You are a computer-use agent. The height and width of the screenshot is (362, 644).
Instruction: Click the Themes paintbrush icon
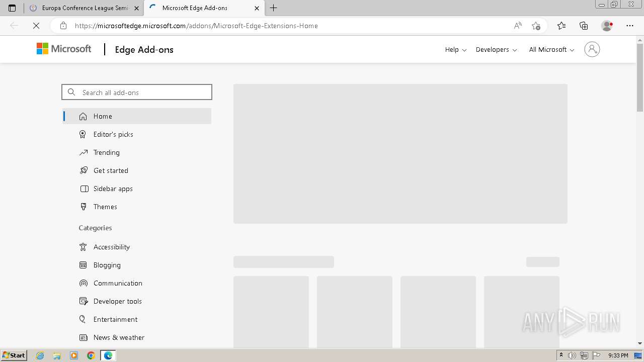(83, 207)
